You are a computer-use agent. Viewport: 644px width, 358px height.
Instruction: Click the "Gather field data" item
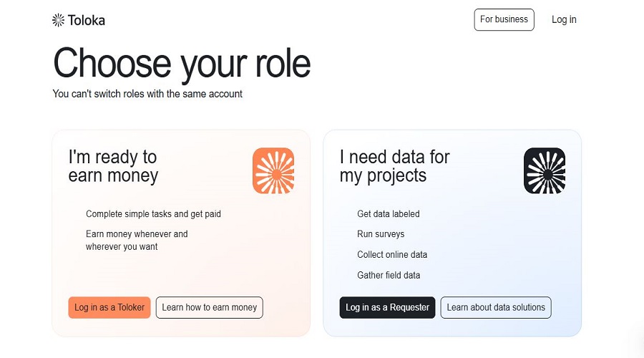coord(389,275)
